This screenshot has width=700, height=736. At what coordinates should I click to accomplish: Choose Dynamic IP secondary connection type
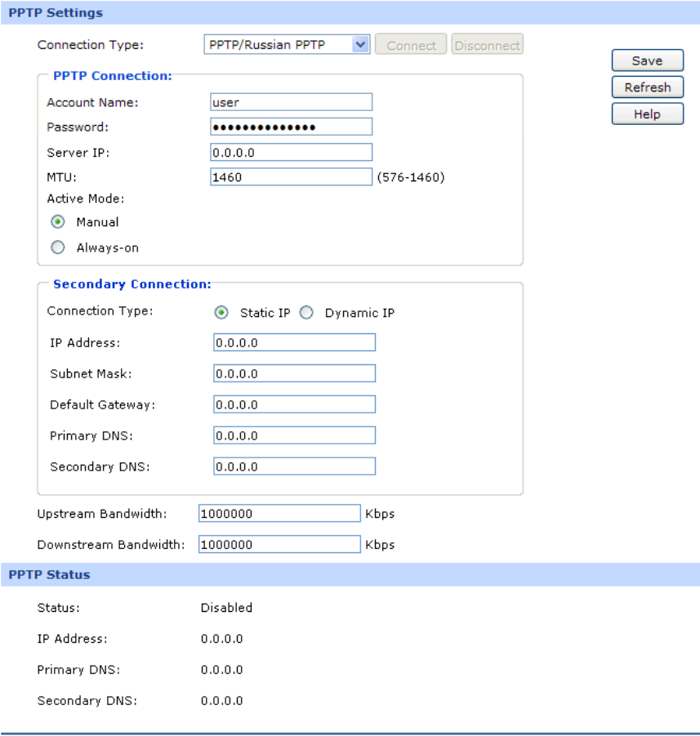(306, 313)
